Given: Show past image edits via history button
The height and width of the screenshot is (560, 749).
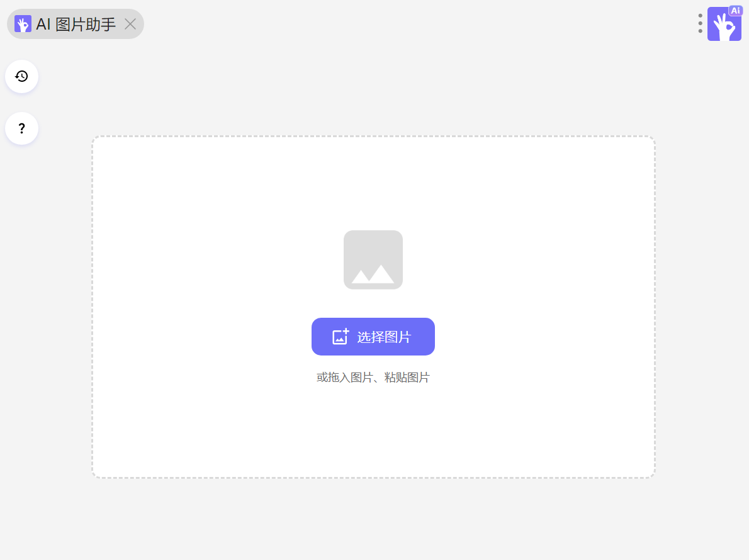Looking at the screenshot, I should click(21, 76).
